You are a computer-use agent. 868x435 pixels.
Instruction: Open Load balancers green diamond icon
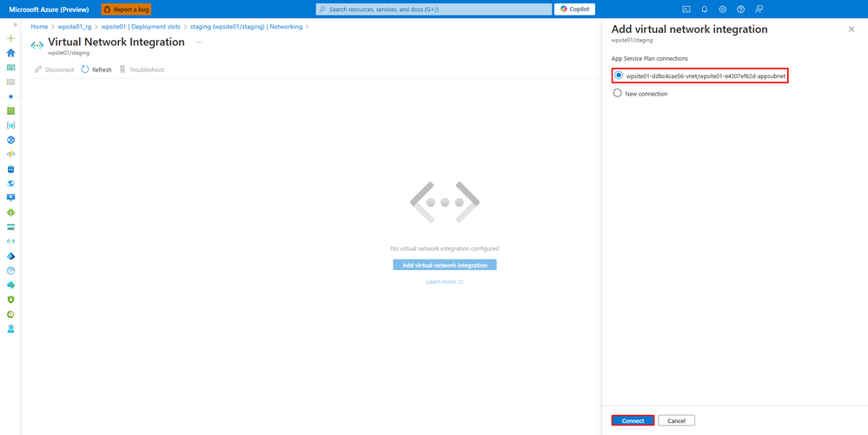(10, 213)
